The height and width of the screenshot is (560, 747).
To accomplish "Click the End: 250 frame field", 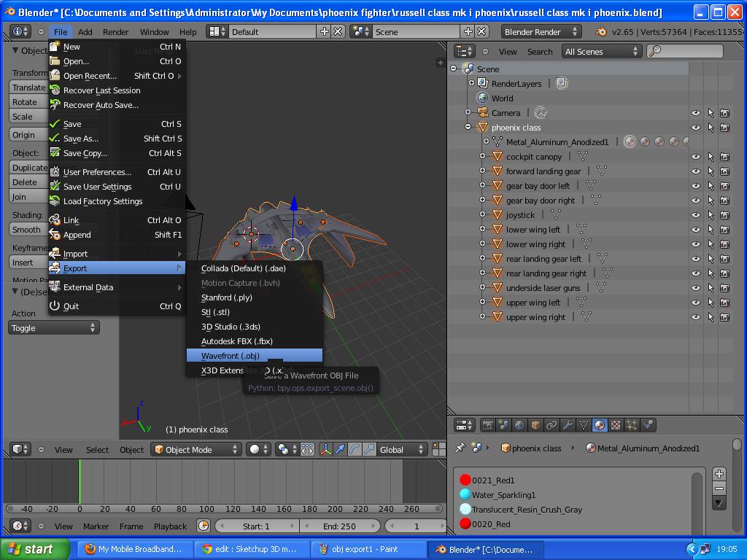I will [x=339, y=526].
